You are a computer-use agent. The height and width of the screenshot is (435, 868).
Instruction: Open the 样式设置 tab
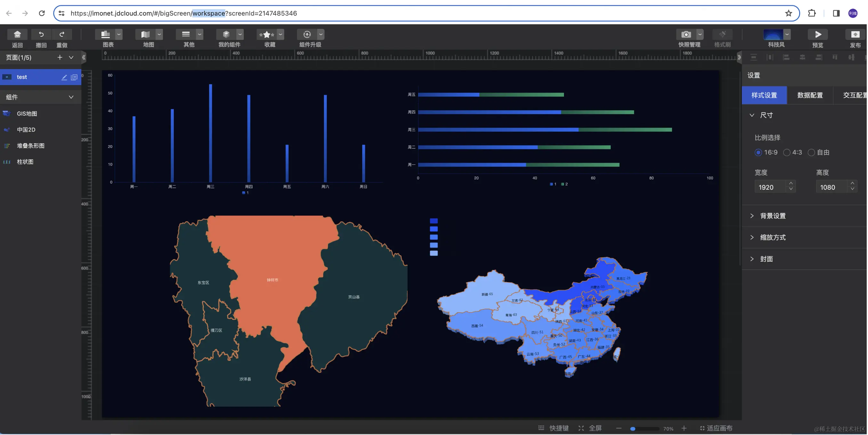764,95
